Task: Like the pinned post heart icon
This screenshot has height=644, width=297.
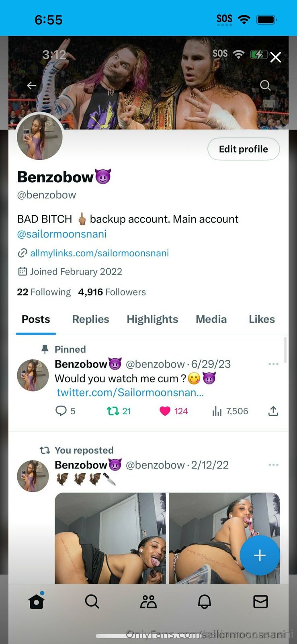Action: pyautogui.click(x=165, y=411)
